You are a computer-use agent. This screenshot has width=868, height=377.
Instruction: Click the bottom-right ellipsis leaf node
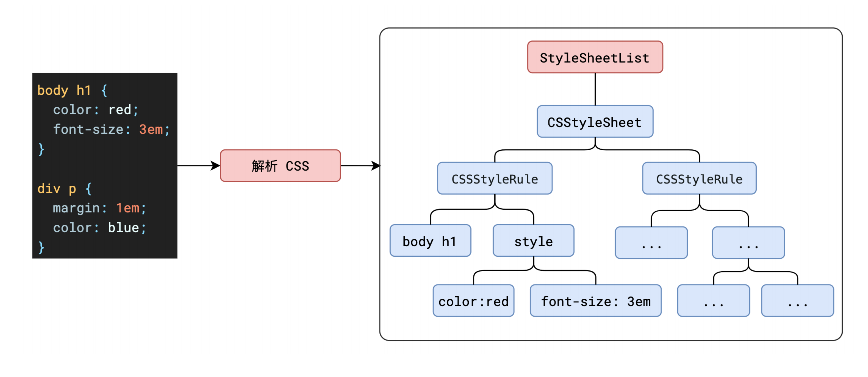797,301
